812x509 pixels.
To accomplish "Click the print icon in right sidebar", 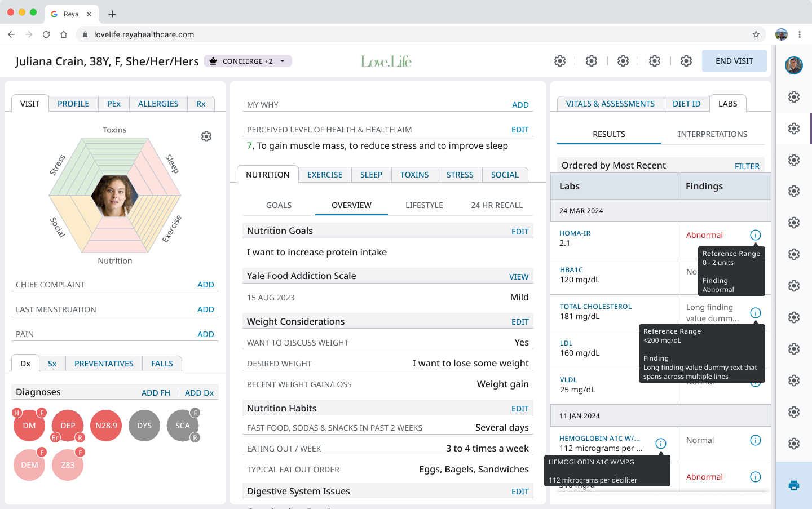I will (793, 485).
